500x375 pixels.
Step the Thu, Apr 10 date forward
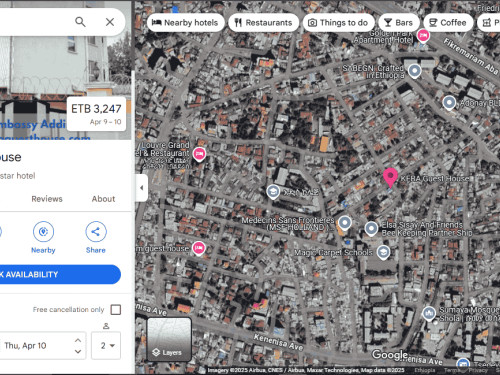coord(78,340)
